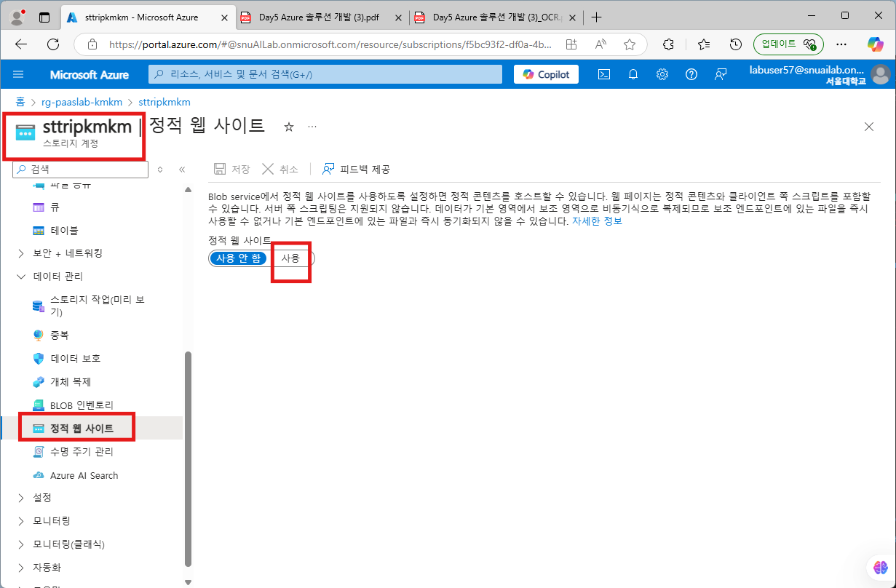Viewport: 896px width, 588px height.
Task: Click the '업데이트' update button
Action: (x=788, y=44)
